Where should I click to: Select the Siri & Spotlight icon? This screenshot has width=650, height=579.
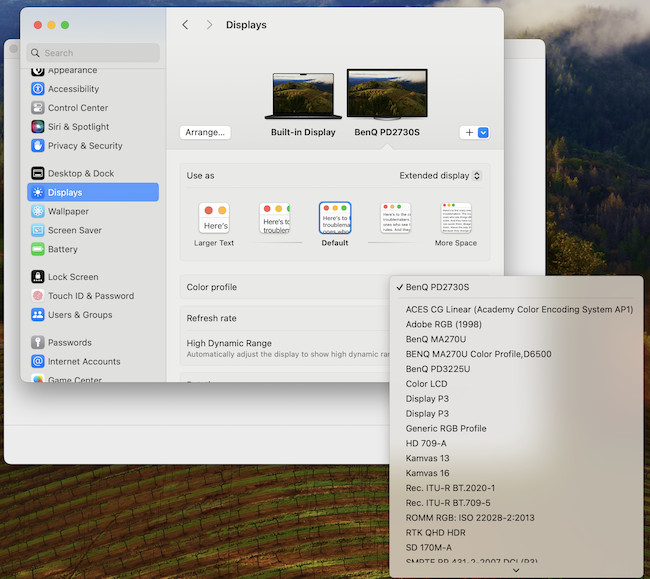[38, 127]
